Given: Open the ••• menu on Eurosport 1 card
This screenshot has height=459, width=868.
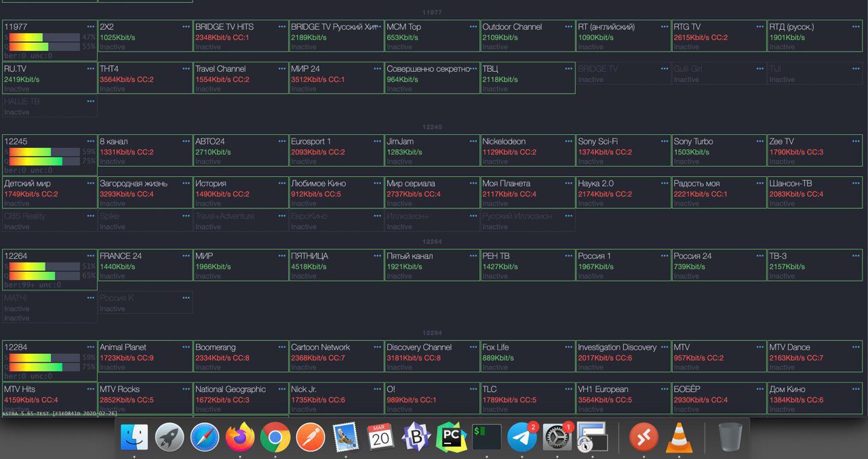Looking at the screenshot, I should pyautogui.click(x=378, y=142).
